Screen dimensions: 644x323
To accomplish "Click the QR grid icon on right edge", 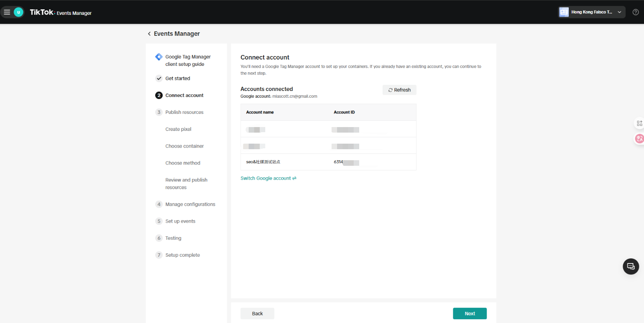I will [639, 123].
